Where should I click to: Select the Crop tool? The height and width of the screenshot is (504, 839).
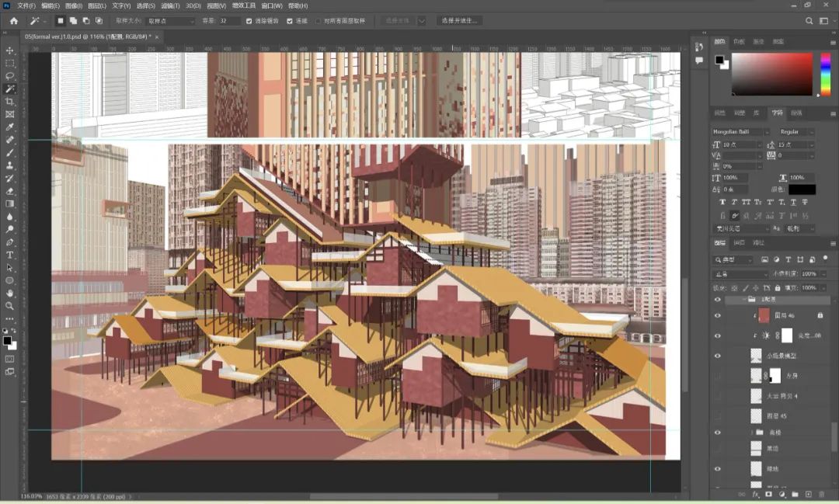(x=9, y=102)
